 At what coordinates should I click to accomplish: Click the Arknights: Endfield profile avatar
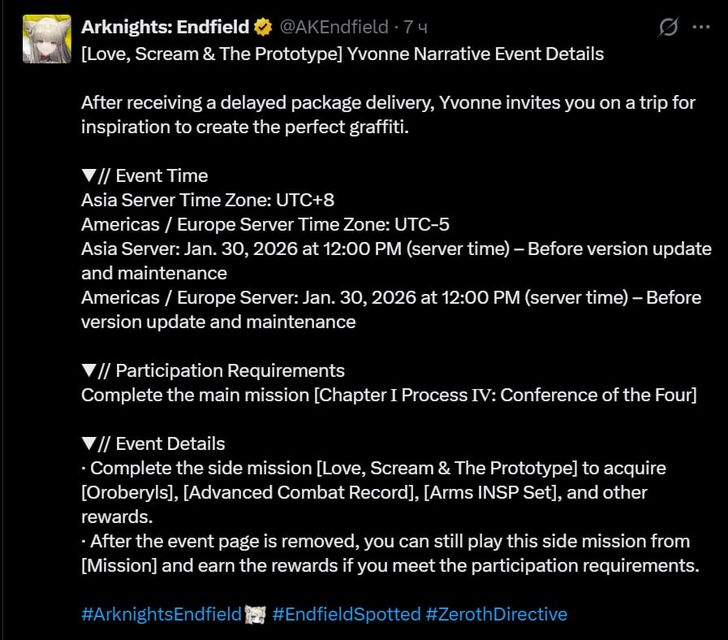46,39
